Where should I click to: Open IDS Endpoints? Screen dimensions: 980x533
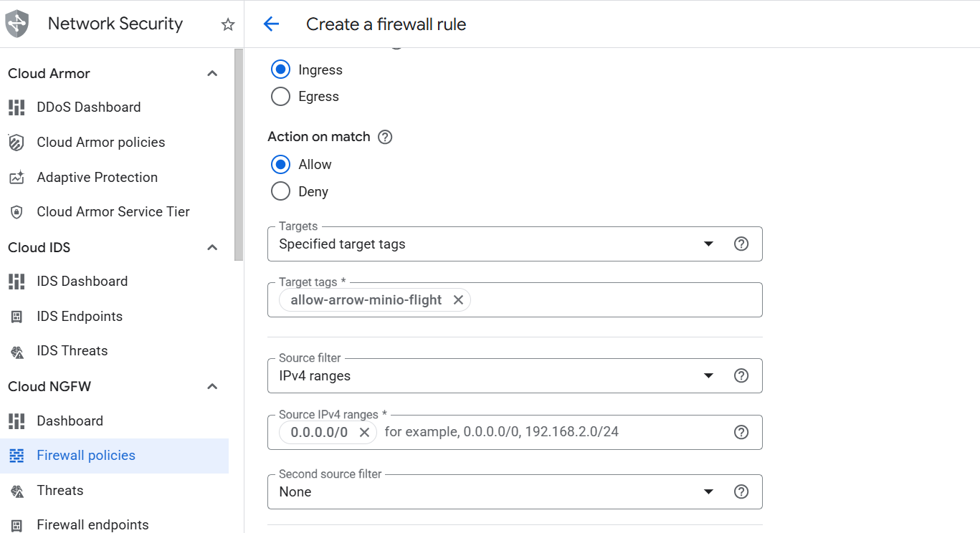click(x=81, y=316)
